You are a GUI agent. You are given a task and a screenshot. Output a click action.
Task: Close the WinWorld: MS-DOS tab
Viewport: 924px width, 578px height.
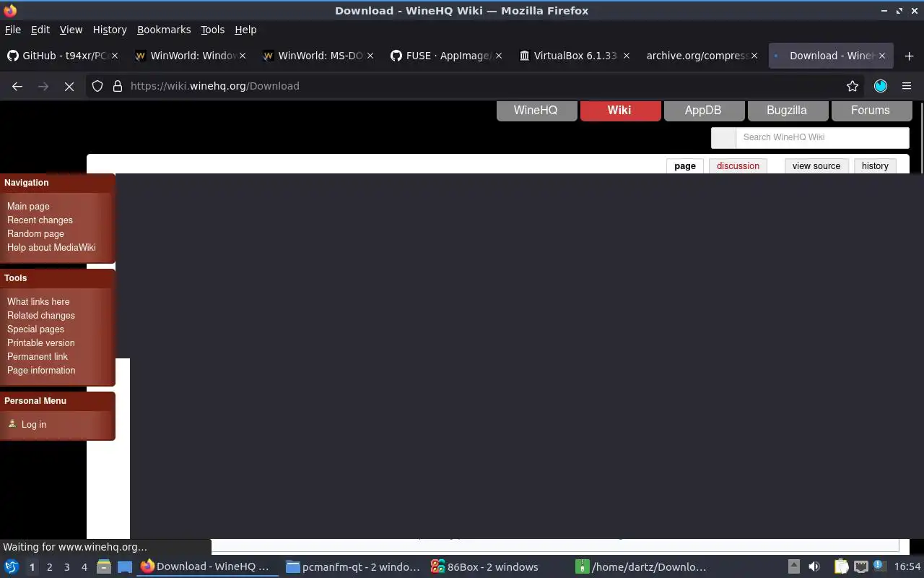point(370,56)
